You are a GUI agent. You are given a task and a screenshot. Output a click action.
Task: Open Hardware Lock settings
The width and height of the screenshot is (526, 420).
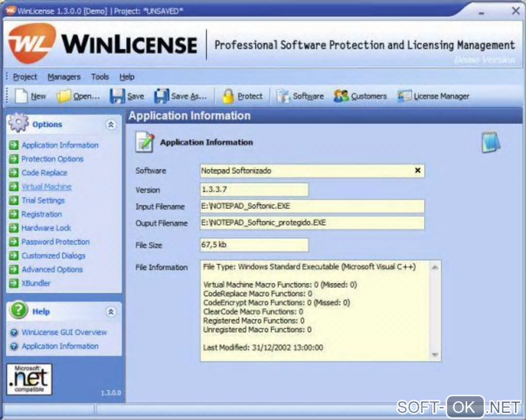tap(46, 228)
